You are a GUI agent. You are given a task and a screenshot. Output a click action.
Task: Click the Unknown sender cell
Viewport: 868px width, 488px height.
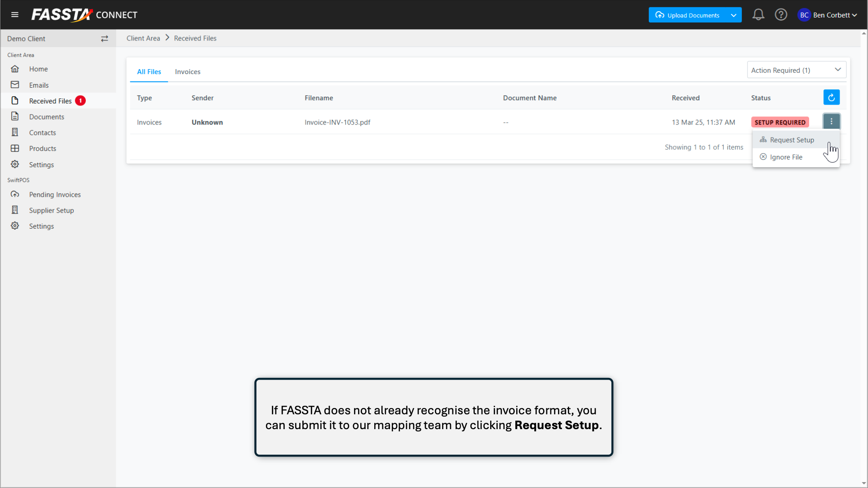(x=207, y=122)
